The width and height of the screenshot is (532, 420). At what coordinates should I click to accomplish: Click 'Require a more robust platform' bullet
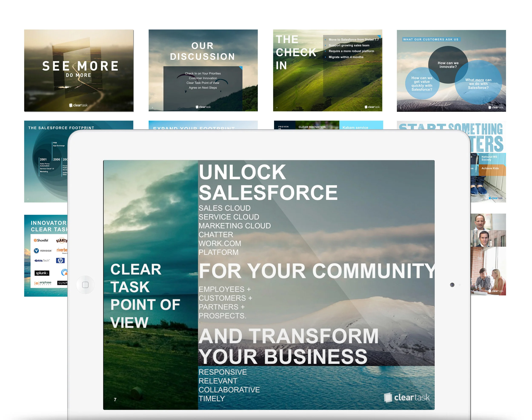pyautogui.click(x=351, y=51)
